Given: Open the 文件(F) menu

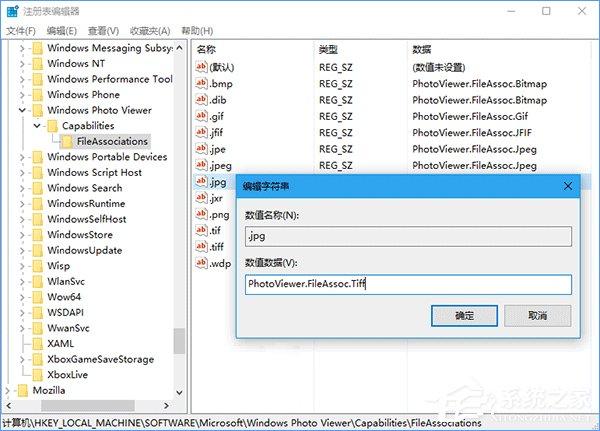Looking at the screenshot, I should pos(21,31).
